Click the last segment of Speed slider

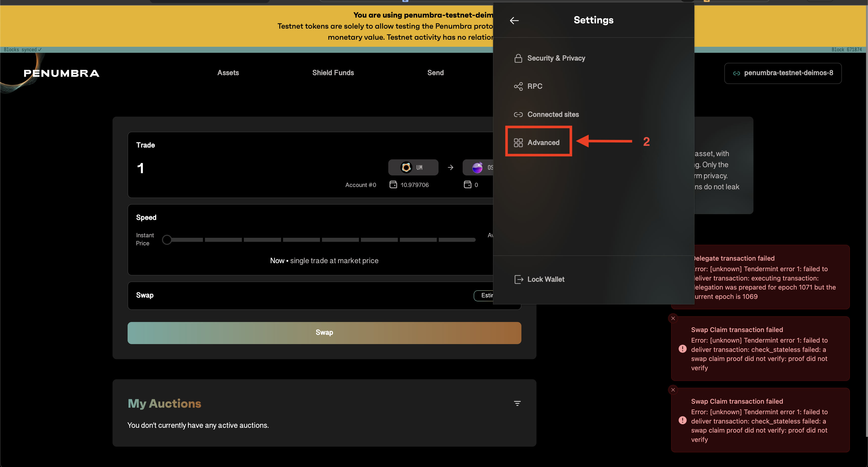(x=457, y=240)
